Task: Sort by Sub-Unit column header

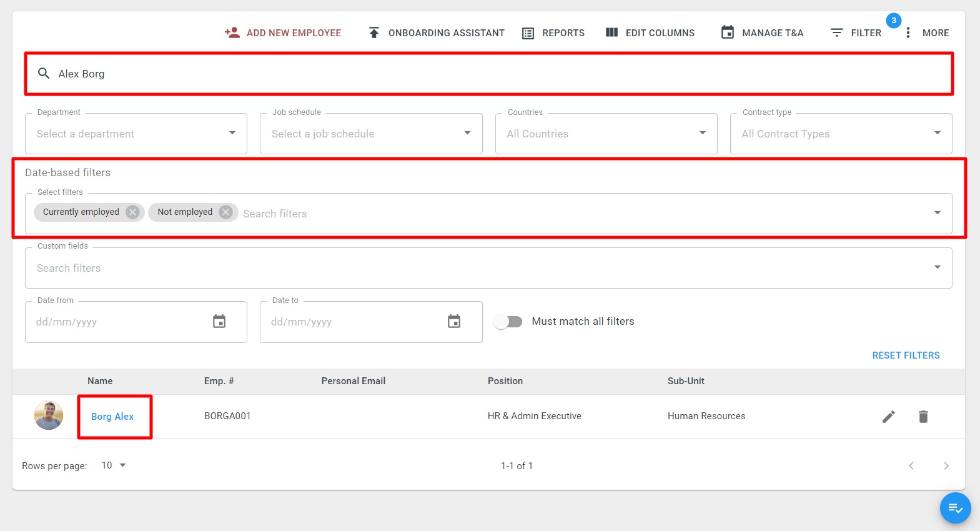Action: point(686,381)
